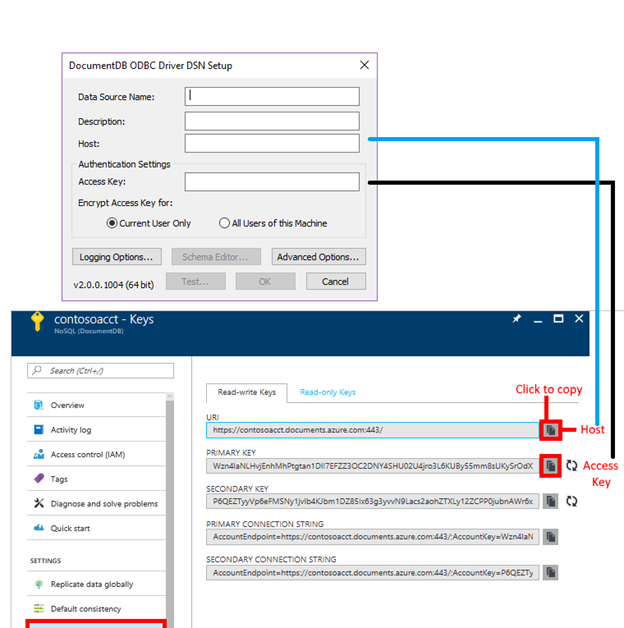This screenshot has height=628, width=624.
Task: Maximize the Keys blade
Action: pyautogui.click(x=558, y=319)
